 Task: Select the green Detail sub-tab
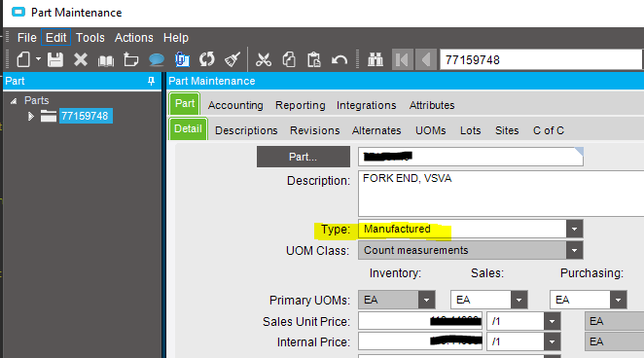tap(188, 129)
